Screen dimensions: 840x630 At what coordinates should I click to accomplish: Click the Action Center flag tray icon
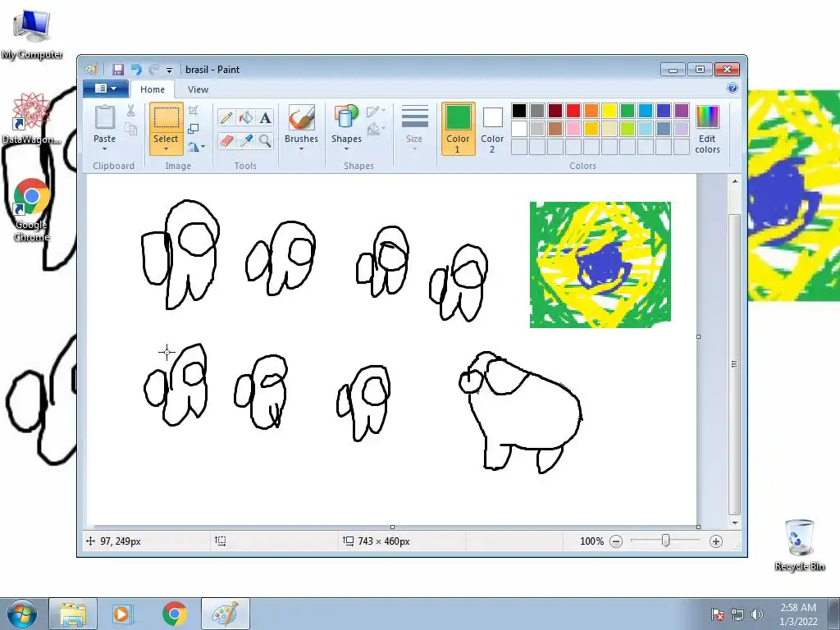pos(717,614)
